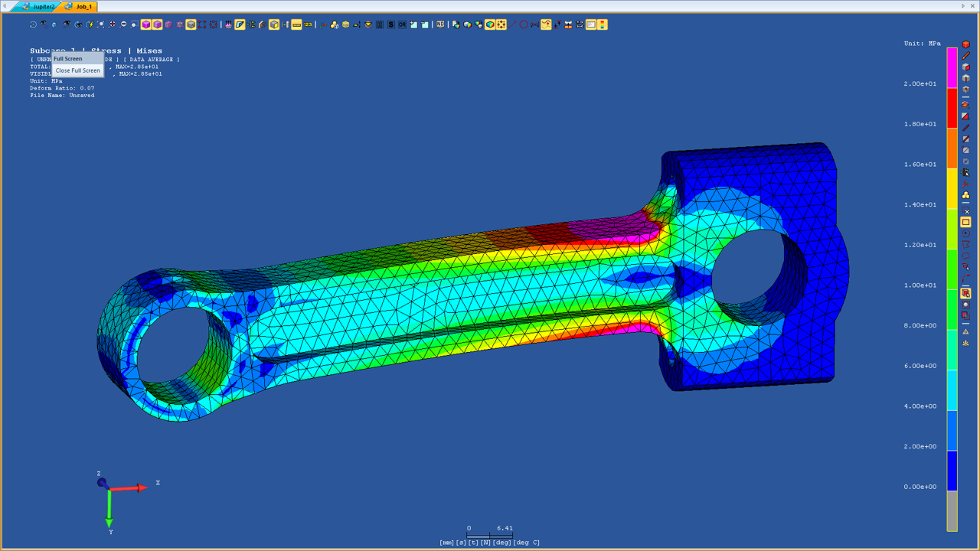Click the zoom out magnifier icon
This screenshot has width=980, height=551.
pyautogui.click(x=123, y=24)
